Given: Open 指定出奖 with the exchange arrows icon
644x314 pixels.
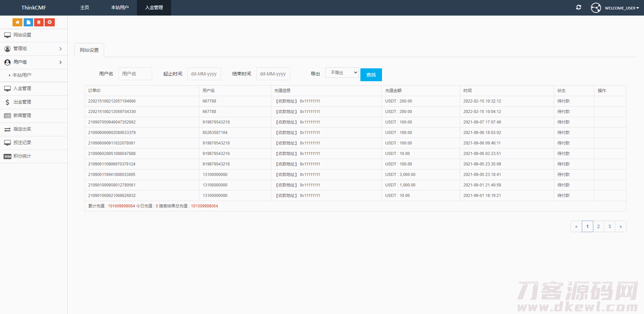Looking at the screenshot, I should tap(22, 129).
